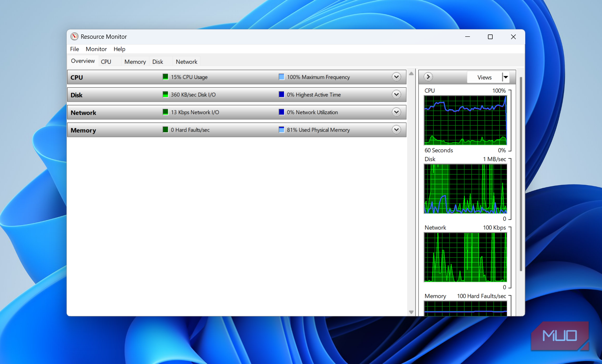Screen dimensions: 602x364
Task: Open the Views dropdown arrow
Action: click(506, 77)
